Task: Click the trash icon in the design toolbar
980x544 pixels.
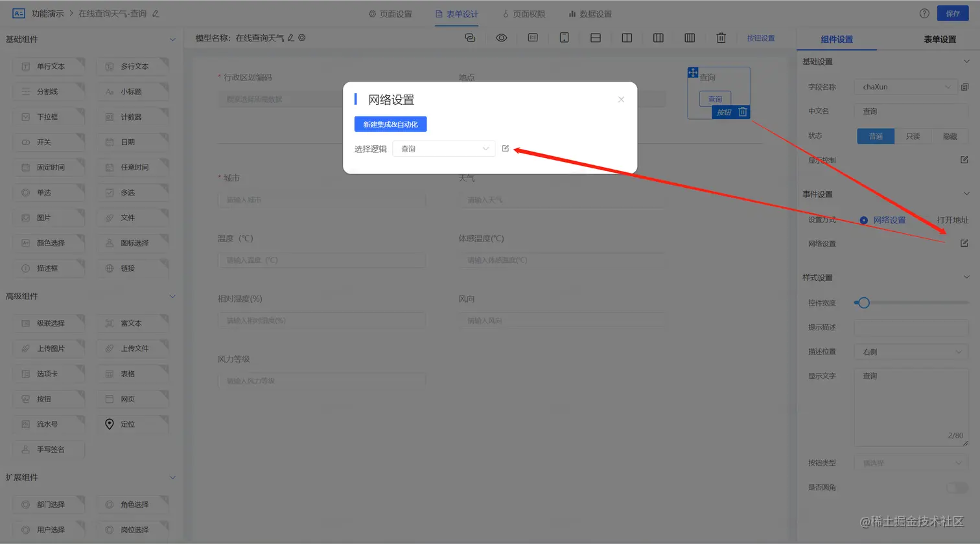Action: pyautogui.click(x=721, y=38)
